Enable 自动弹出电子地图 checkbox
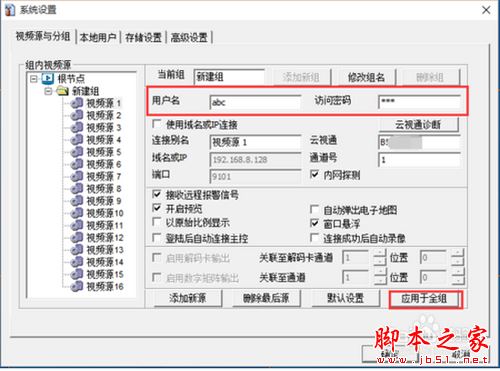500x371 pixels. coord(314,209)
